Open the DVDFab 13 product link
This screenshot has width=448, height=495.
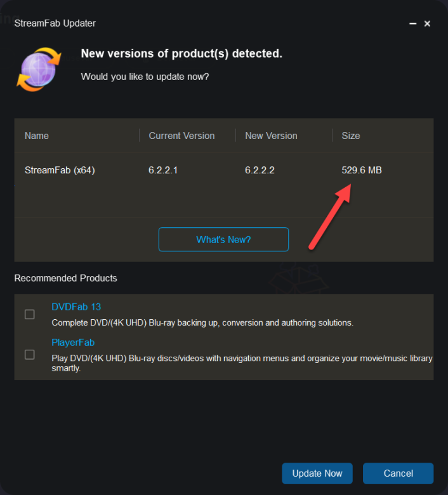click(76, 307)
